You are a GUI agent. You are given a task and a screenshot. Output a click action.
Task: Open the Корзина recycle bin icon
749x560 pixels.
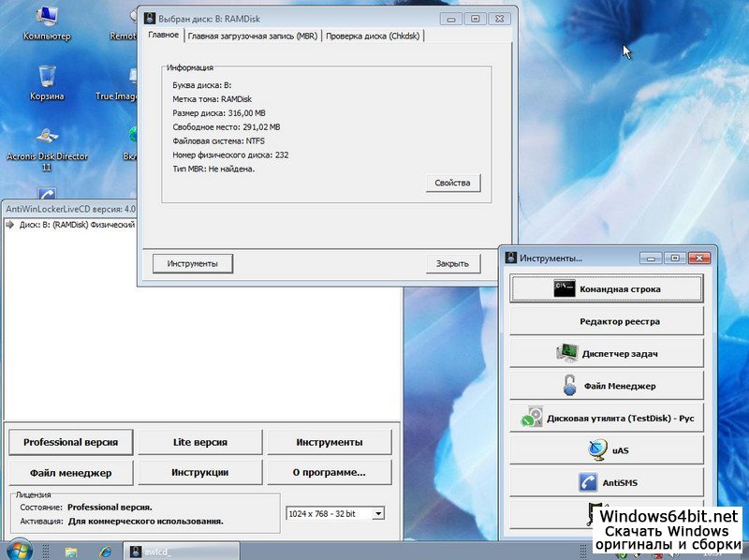[46, 79]
